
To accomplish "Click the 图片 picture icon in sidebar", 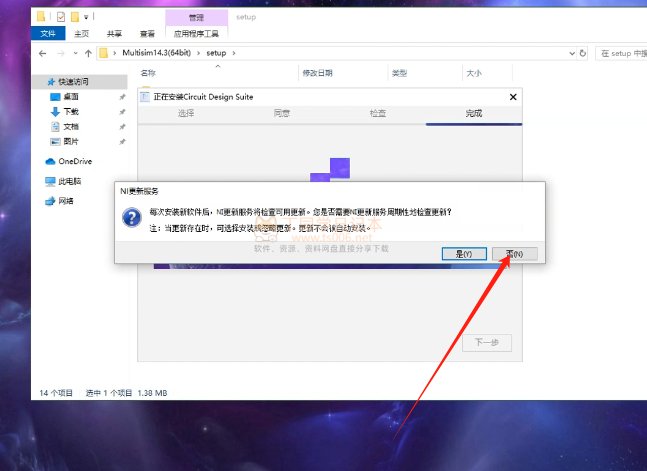I will click(55, 142).
